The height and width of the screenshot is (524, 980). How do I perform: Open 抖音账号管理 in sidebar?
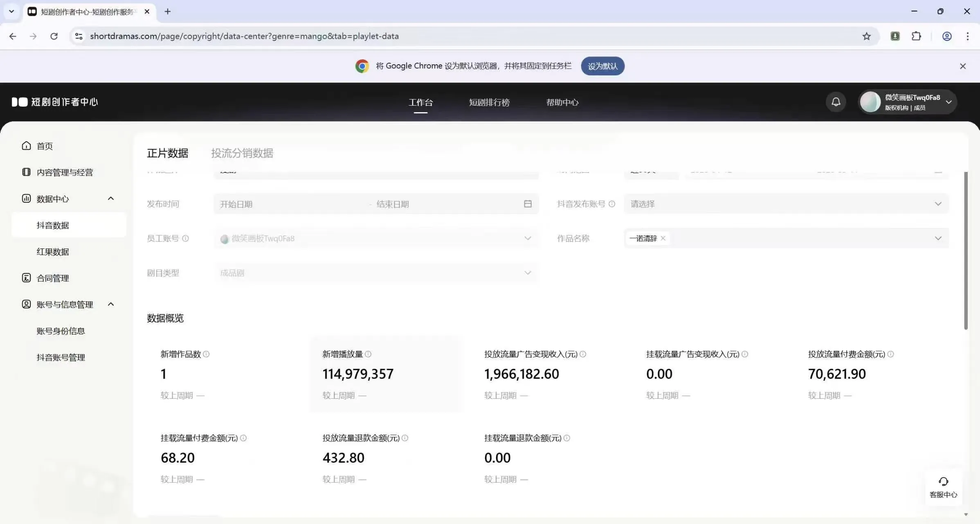click(61, 357)
